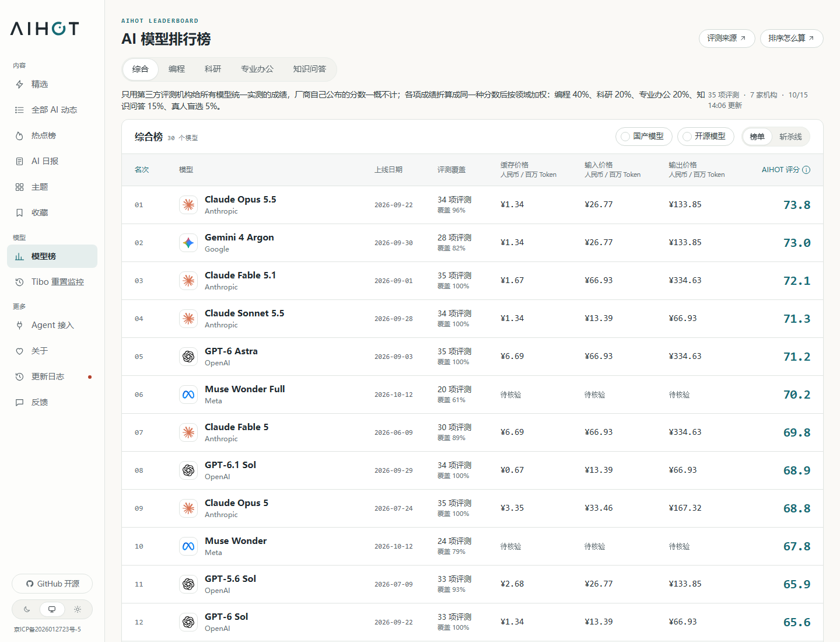The image size is (840, 642).
Task: Click the 京ICP备2026012723号-5 footer link
Action: coord(47,629)
